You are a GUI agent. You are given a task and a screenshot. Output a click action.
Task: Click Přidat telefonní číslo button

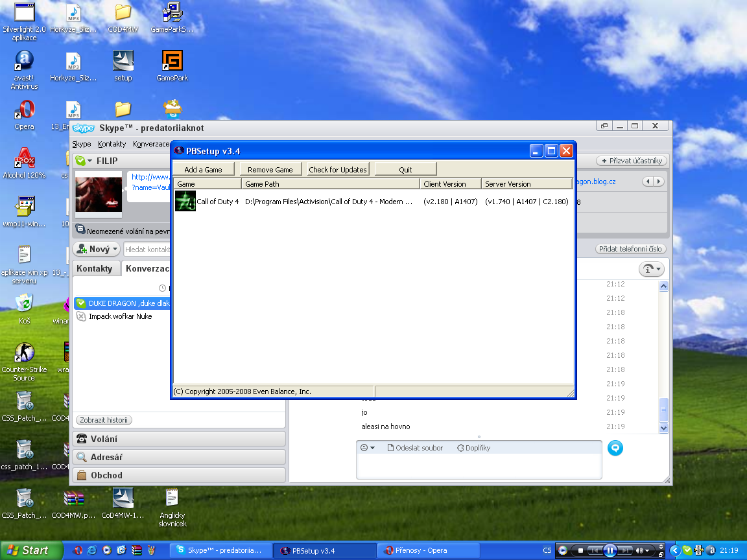point(630,249)
